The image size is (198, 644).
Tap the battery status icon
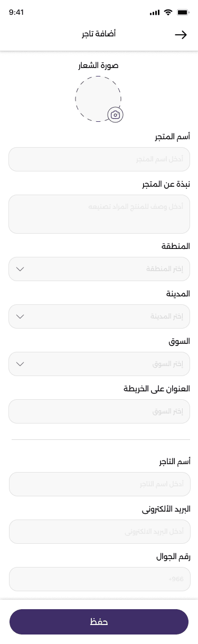pyautogui.click(x=183, y=12)
